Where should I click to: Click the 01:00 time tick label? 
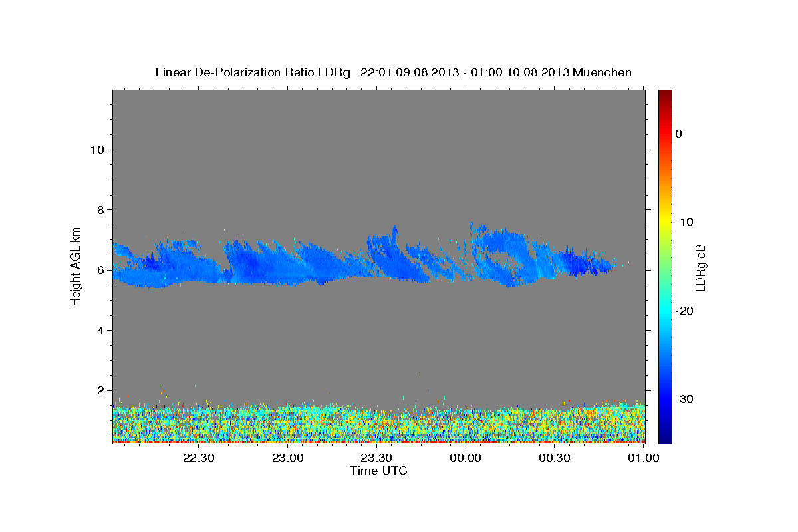643,458
